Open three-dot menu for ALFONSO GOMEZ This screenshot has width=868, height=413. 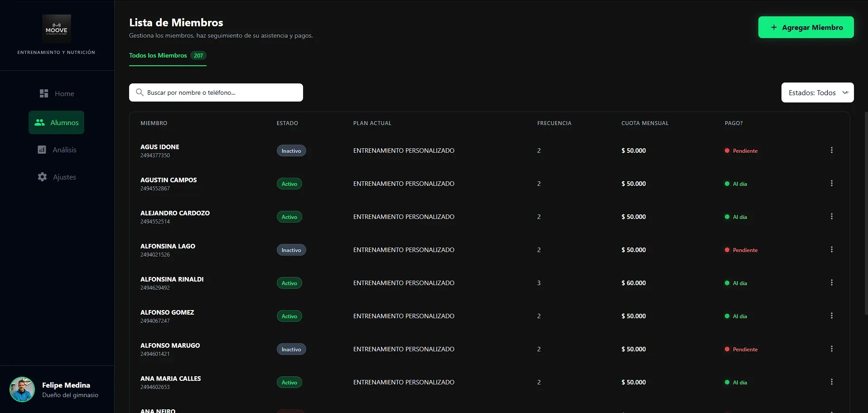[832, 316]
